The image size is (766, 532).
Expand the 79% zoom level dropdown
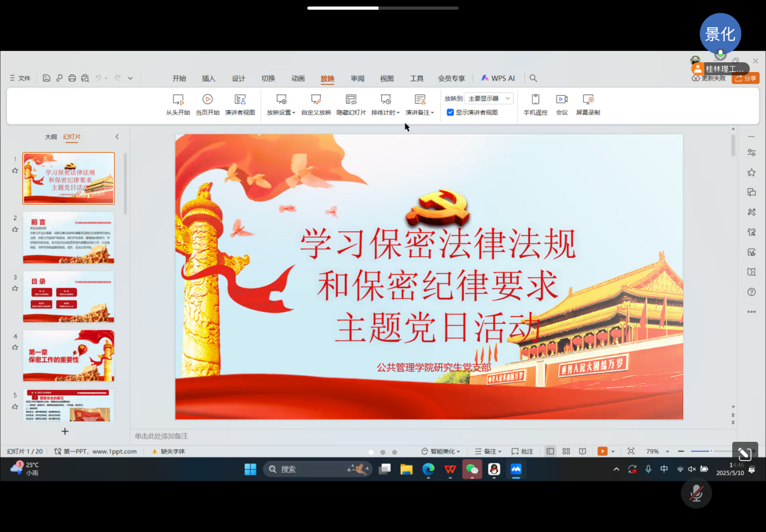[x=667, y=452]
